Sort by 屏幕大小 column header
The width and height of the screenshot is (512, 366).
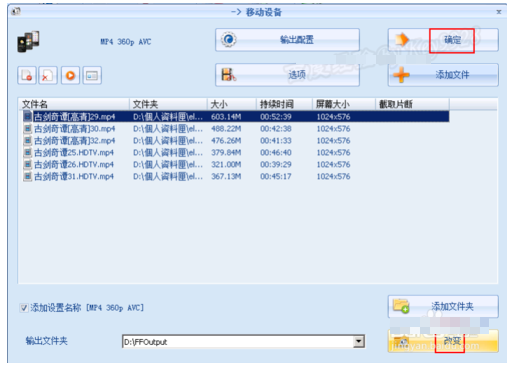click(344, 104)
